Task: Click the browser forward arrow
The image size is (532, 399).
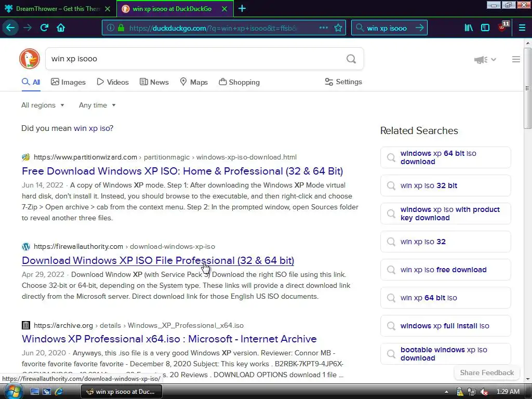Action: pos(28,28)
